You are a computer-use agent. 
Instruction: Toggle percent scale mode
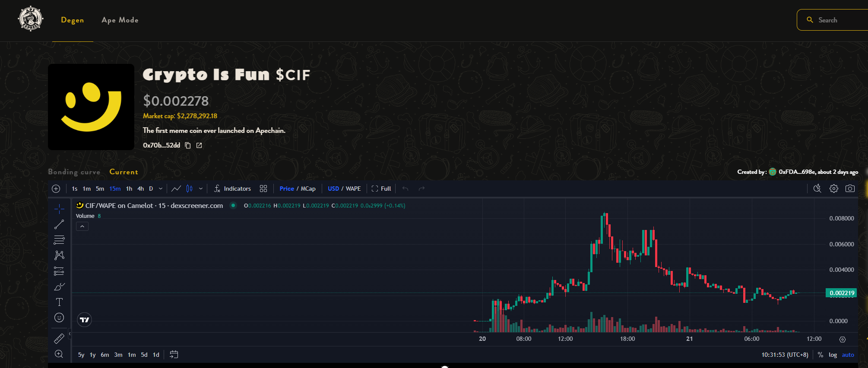[x=820, y=355]
